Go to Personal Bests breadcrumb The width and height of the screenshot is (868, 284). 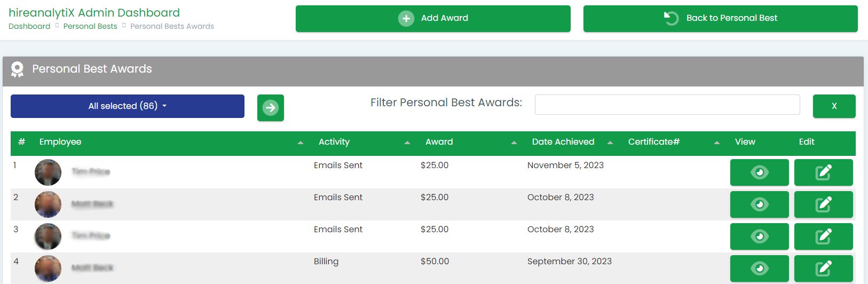coord(90,26)
